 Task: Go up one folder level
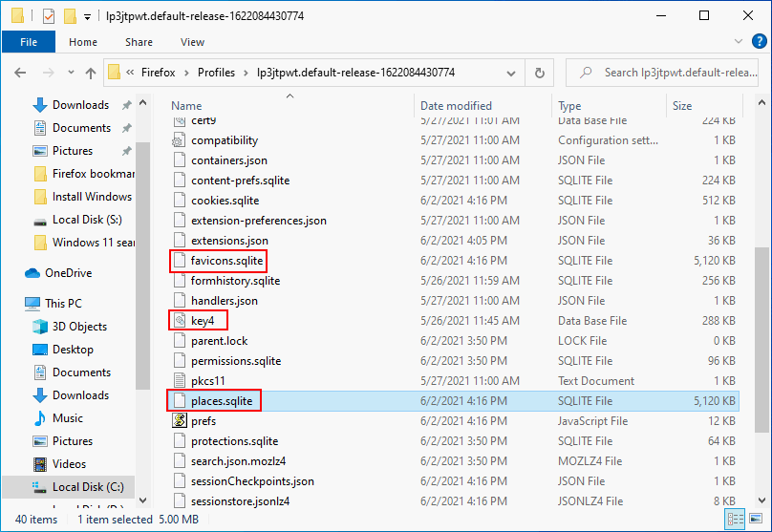point(91,73)
